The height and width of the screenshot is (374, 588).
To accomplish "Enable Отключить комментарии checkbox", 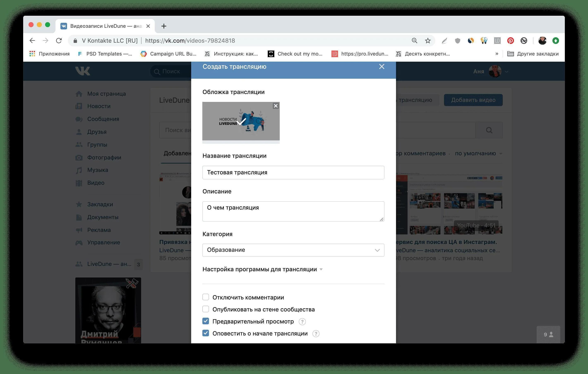I will point(206,297).
